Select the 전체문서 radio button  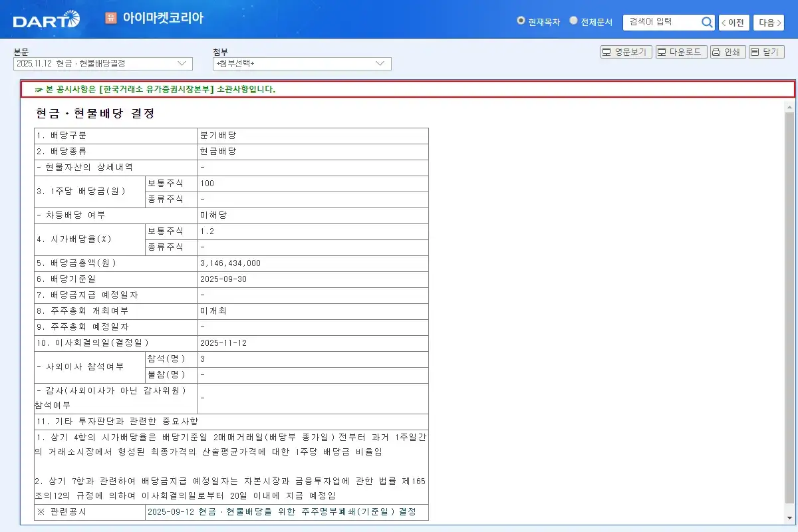pos(573,21)
